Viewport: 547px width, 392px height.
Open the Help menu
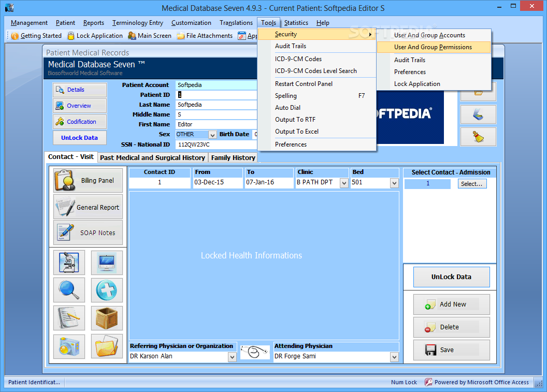[323, 23]
